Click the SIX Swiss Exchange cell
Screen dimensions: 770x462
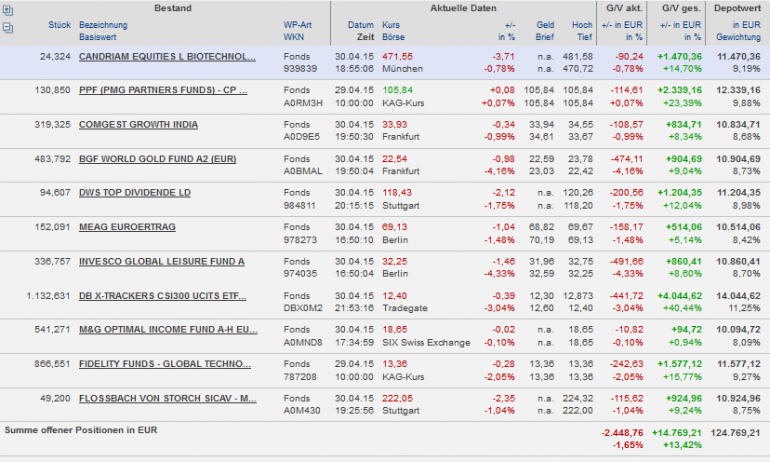426,342
